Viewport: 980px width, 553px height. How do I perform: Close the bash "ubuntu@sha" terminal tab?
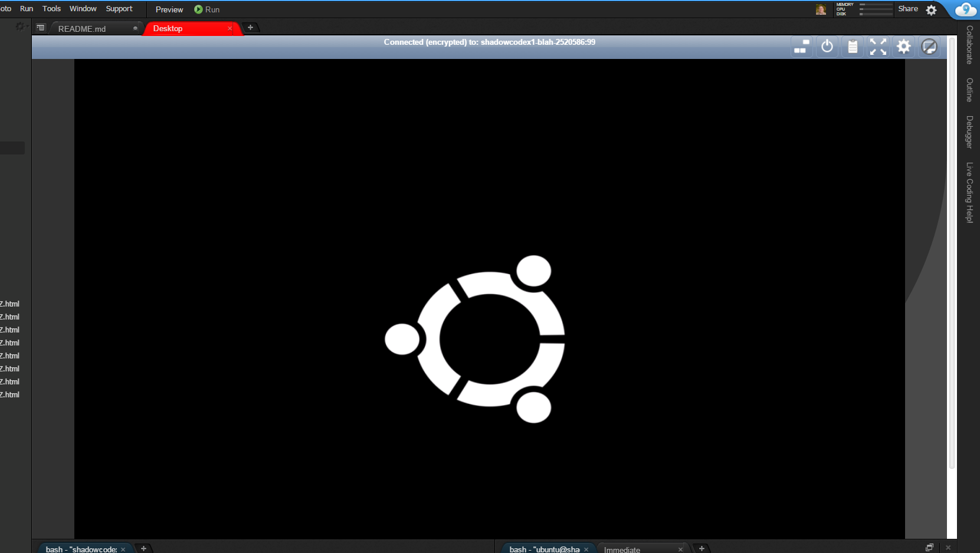(x=586, y=549)
